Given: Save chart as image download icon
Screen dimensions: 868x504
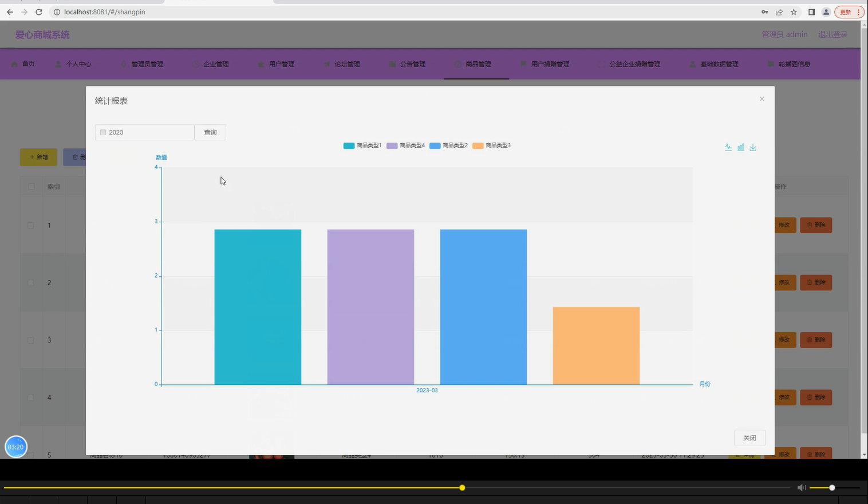Looking at the screenshot, I should [x=753, y=147].
